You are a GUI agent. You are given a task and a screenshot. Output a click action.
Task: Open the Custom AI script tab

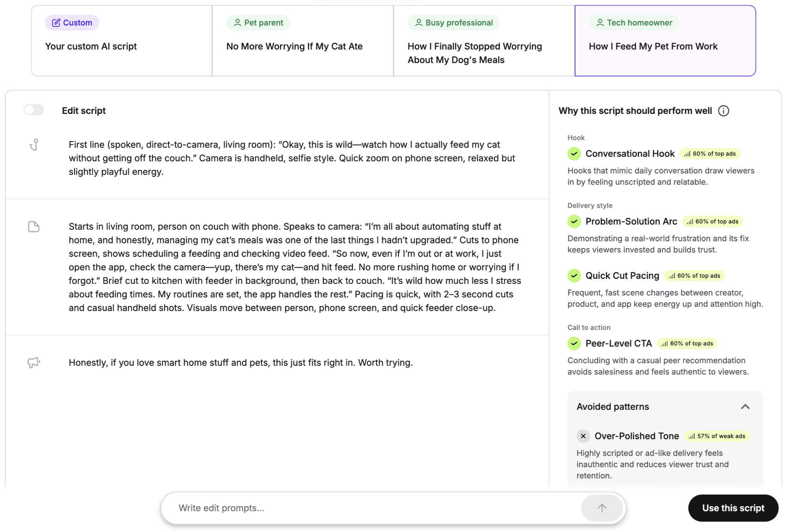tap(121, 40)
